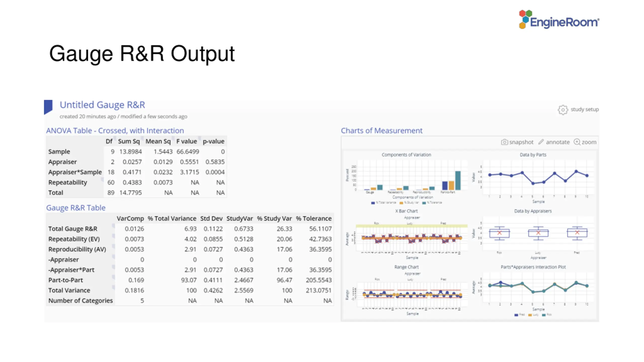Viewport: 644px width, 362px height.
Task: Click the % Tolerance column header
Action: 314,218
